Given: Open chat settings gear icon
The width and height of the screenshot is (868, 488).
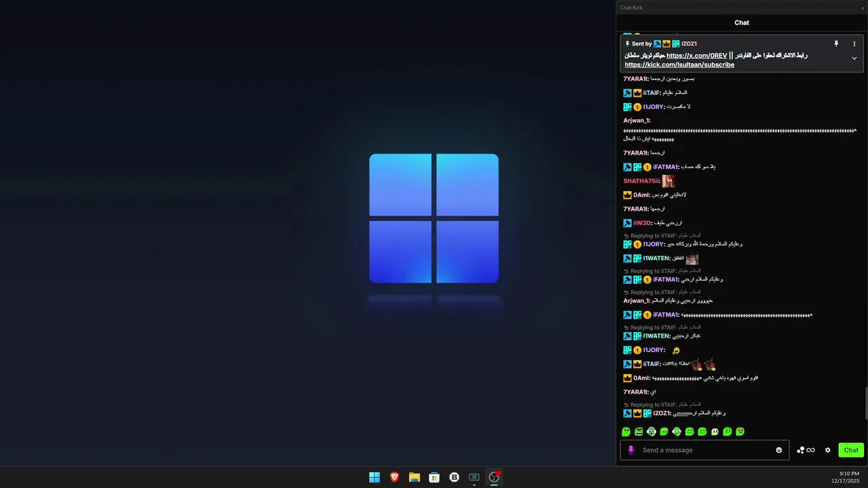Looking at the screenshot, I should (827, 450).
